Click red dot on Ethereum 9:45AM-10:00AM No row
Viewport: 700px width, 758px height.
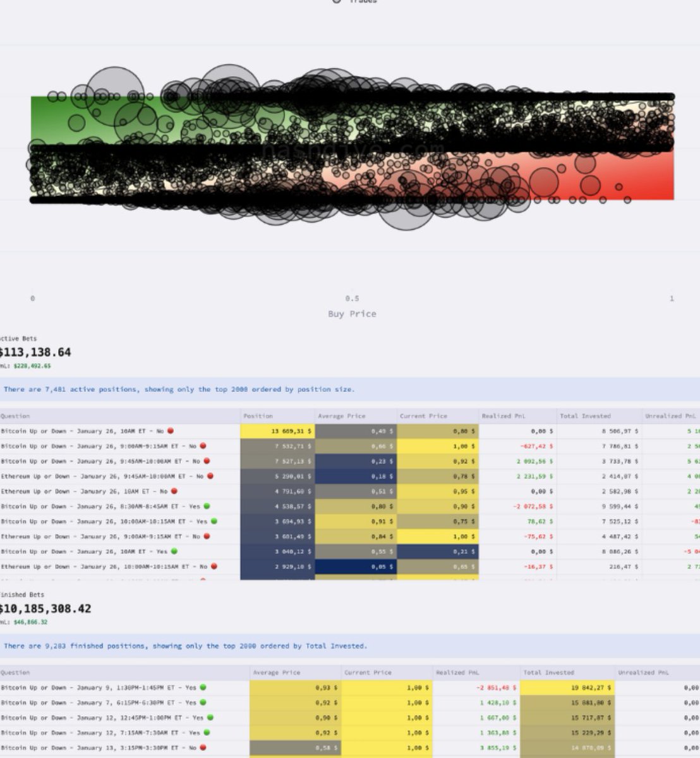click(210, 476)
